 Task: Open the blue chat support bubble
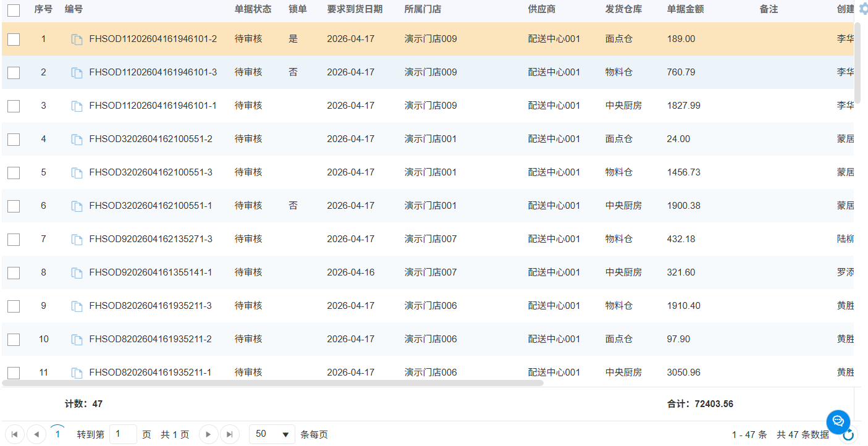pyautogui.click(x=838, y=421)
